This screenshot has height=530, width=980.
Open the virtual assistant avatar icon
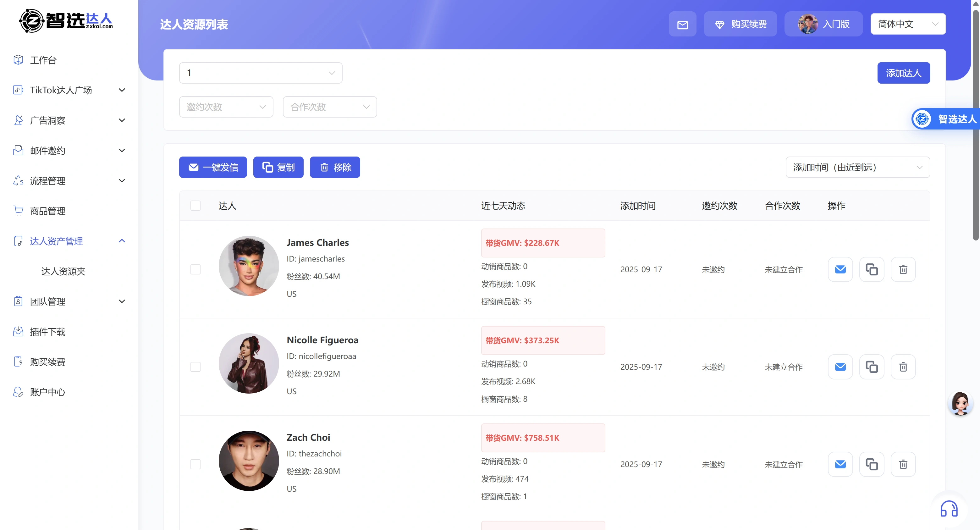point(960,403)
